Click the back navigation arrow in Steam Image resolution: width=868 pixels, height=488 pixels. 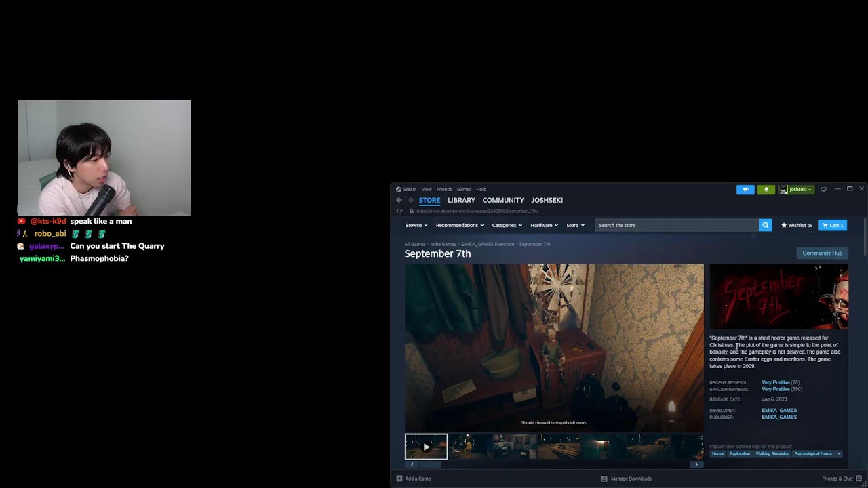click(399, 200)
